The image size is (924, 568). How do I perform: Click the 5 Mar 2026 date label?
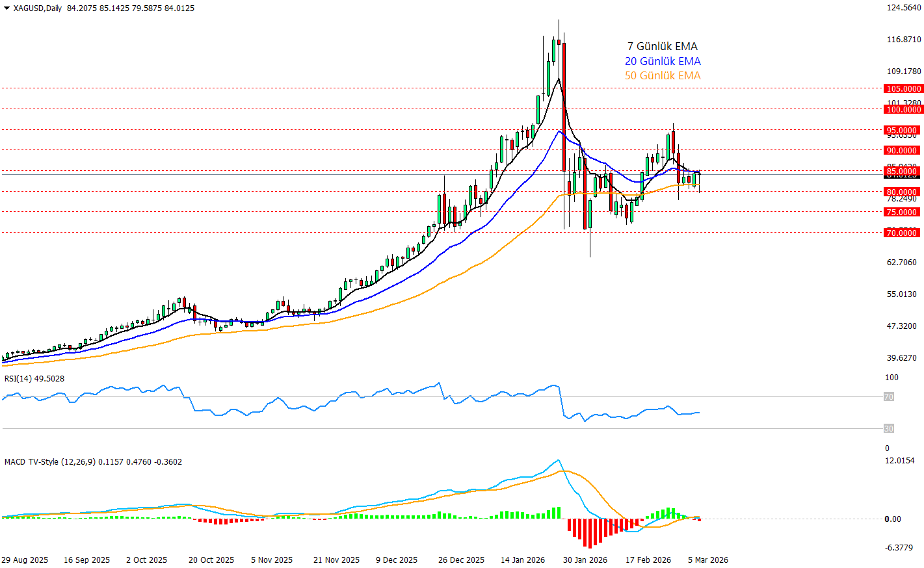(x=708, y=560)
